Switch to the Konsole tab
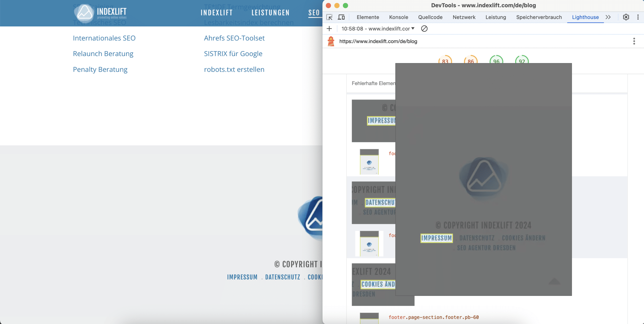The width and height of the screenshot is (644, 324). point(398,17)
